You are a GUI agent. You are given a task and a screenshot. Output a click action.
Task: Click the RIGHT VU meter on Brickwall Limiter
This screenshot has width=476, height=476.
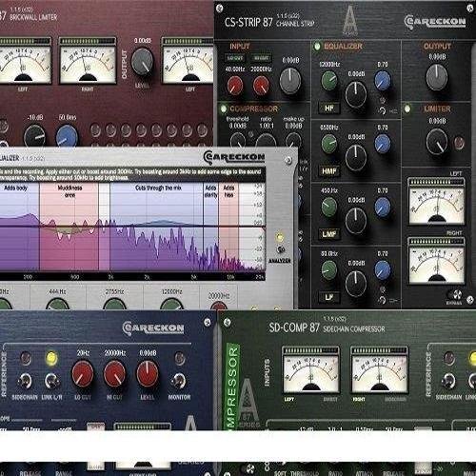tap(88, 60)
